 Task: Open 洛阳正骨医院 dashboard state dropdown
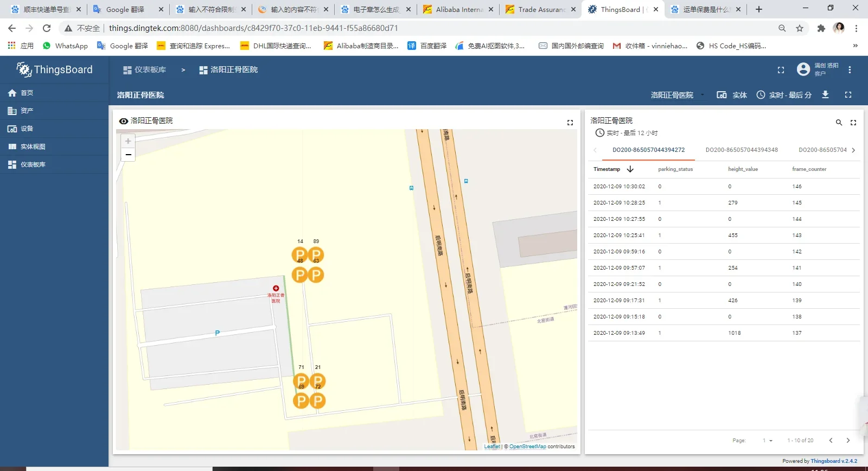[678, 95]
